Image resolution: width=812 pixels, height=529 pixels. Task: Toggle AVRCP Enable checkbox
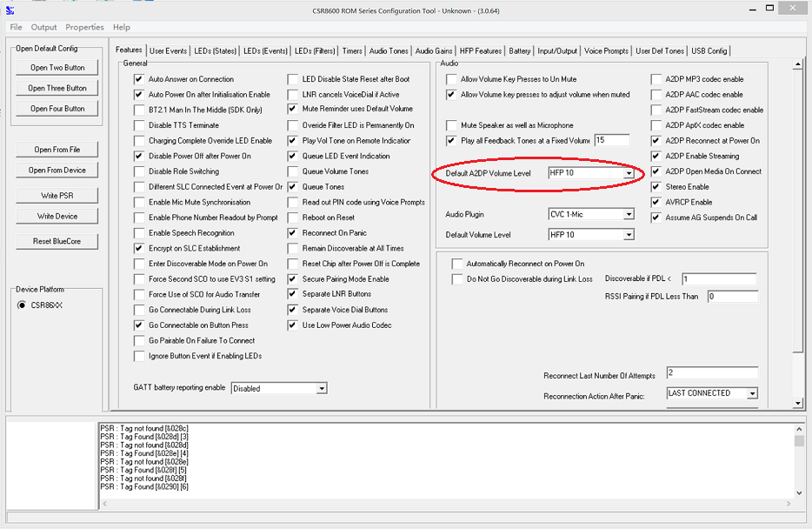point(656,202)
